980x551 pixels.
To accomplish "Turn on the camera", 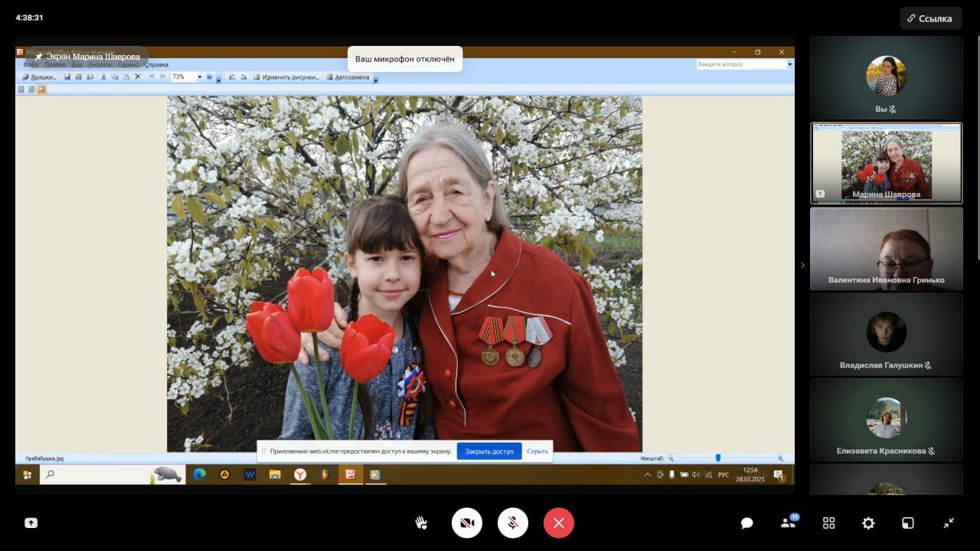I will pos(467,523).
